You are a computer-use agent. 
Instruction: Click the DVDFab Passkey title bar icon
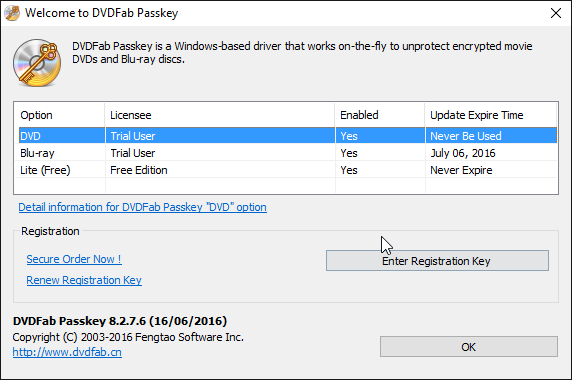pos(12,13)
